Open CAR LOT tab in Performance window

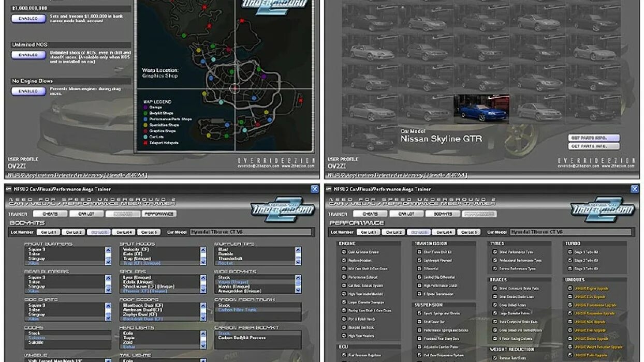pos(406,214)
